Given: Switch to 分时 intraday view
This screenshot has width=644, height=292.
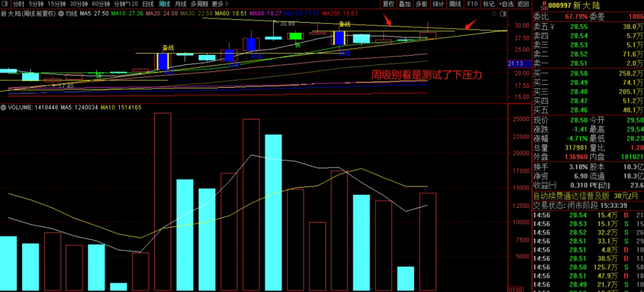Looking at the screenshot, I should tap(18, 5).
